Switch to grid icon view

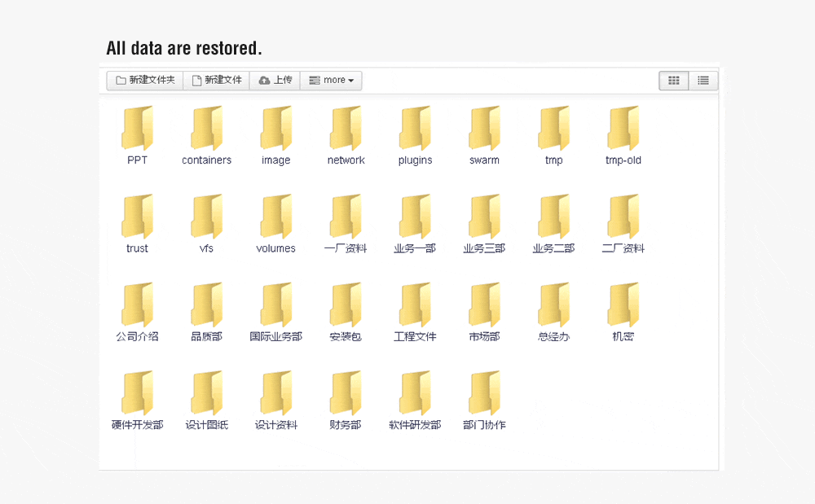click(x=673, y=81)
